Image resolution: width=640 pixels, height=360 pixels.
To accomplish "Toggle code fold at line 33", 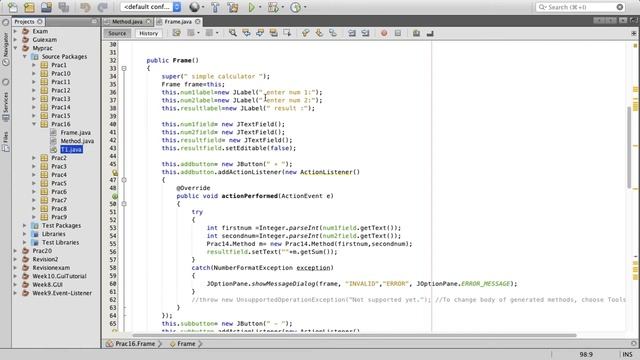I will [124, 69].
